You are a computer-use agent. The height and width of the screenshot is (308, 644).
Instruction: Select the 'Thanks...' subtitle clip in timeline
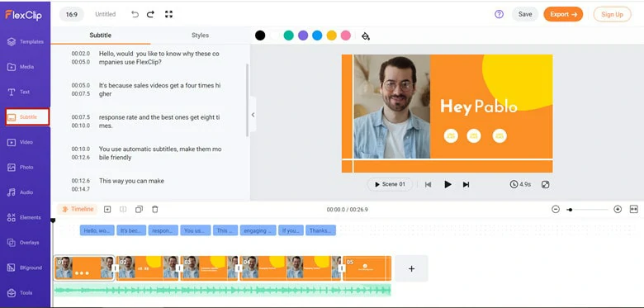tap(321, 230)
